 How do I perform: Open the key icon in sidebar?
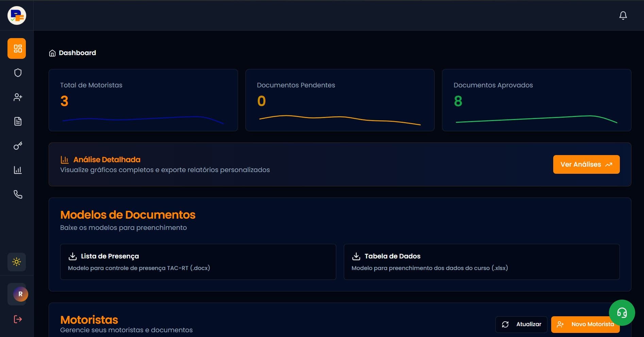click(18, 146)
